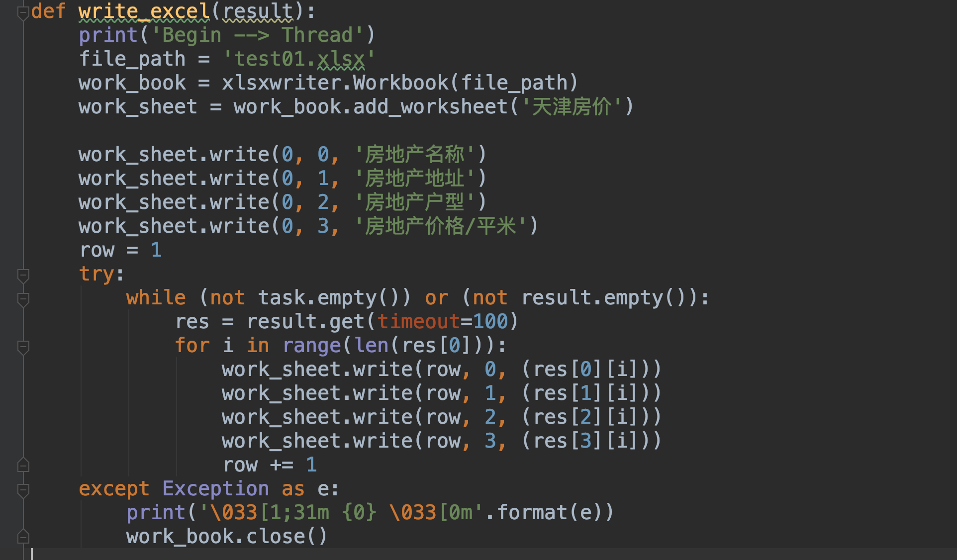Screen dimensions: 957x560
Task: Click the '房地产名称' string
Action: coord(415,155)
